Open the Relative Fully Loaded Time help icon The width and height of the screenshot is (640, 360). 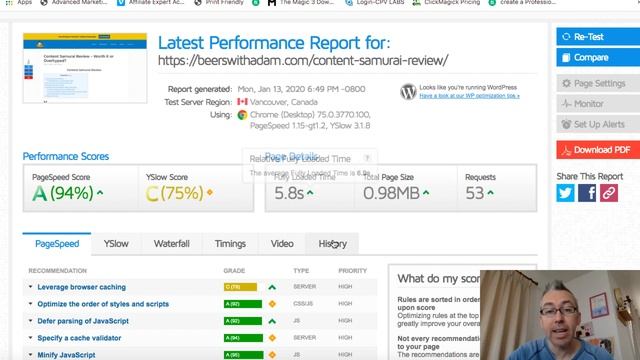pos(367,158)
